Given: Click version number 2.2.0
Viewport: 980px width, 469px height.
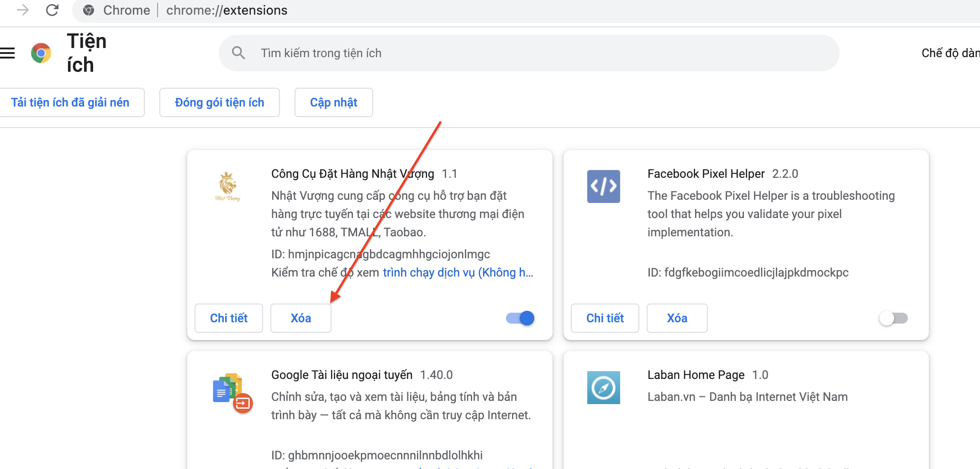Looking at the screenshot, I should [x=785, y=174].
